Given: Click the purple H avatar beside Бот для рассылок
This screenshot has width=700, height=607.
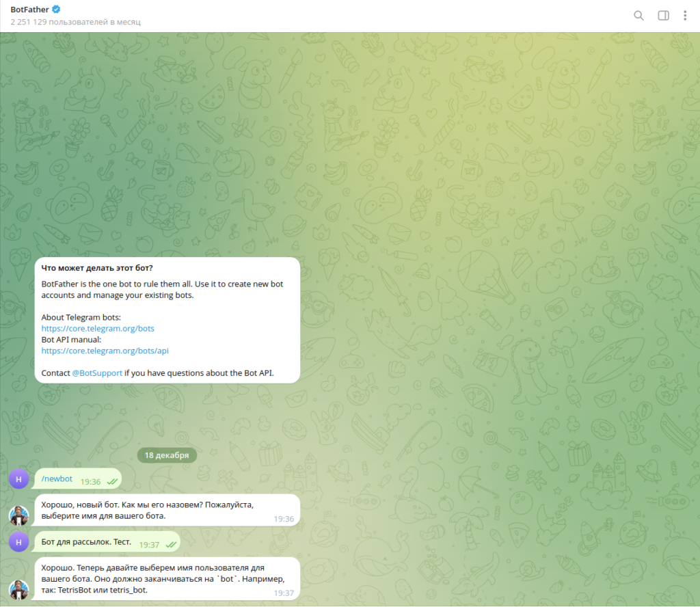Looking at the screenshot, I should point(18,542).
